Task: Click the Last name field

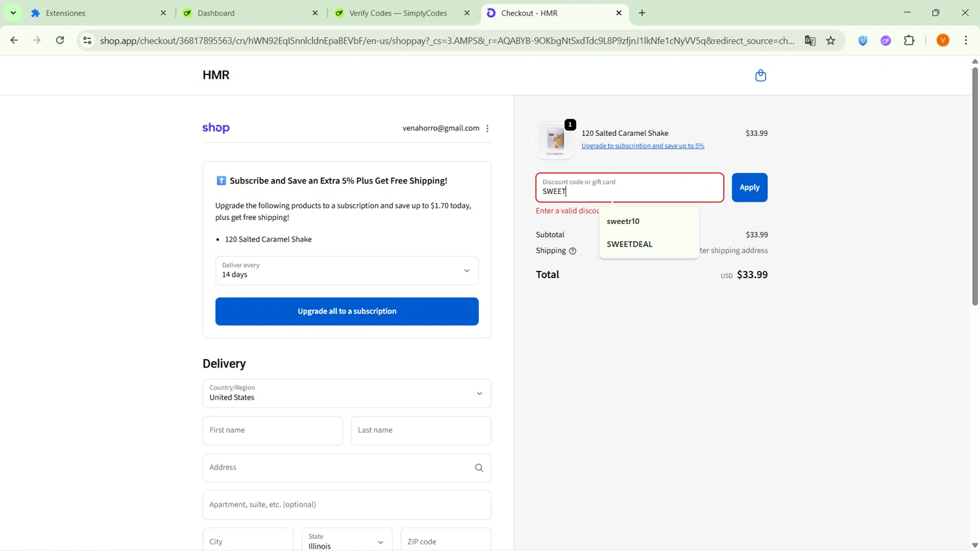Action: (421, 431)
